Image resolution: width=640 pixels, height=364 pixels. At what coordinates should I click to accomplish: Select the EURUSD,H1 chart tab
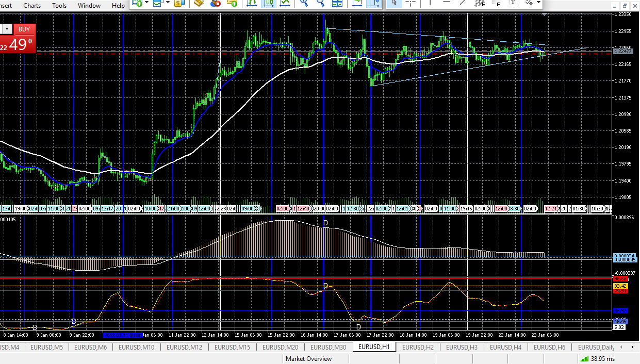[374, 348]
